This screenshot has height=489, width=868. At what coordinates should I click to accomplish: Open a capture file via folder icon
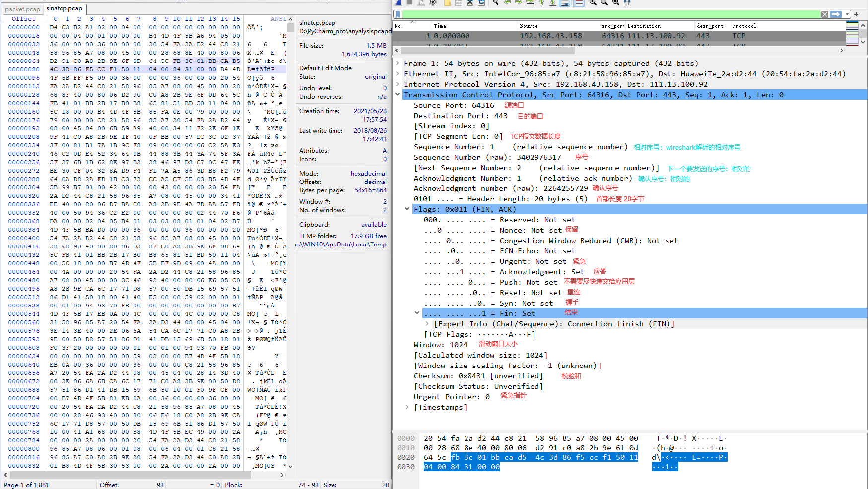(x=447, y=2)
